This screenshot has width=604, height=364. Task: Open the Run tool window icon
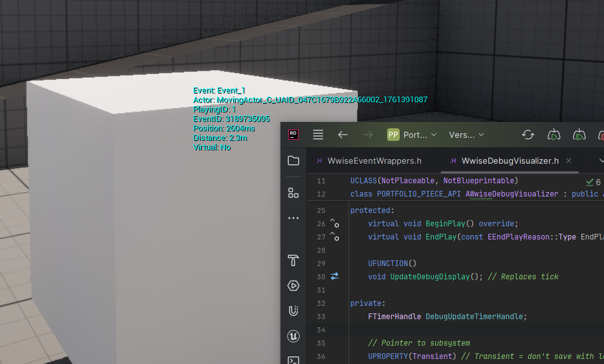[x=293, y=286]
